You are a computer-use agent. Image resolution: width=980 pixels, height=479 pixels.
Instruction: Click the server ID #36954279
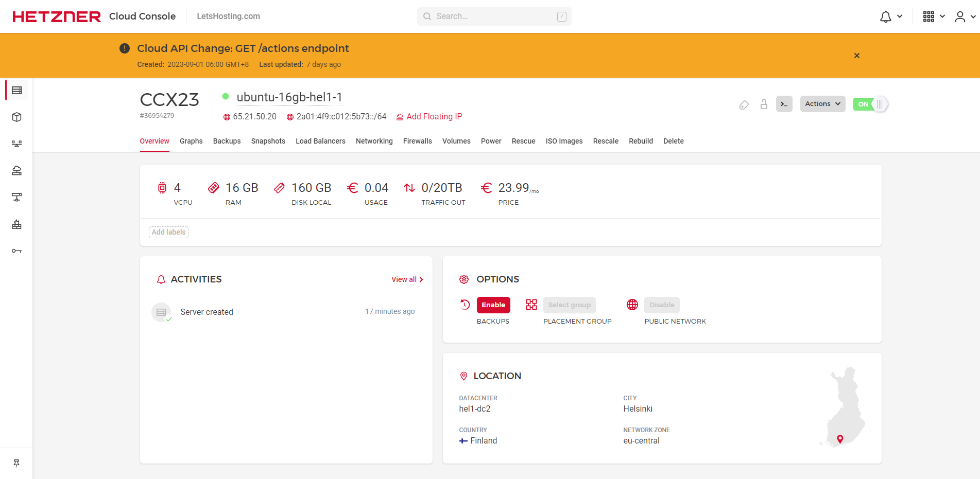click(x=157, y=116)
